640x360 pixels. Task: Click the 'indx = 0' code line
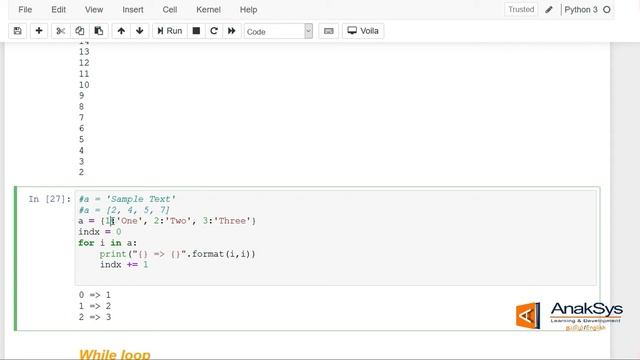pyautogui.click(x=100, y=232)
